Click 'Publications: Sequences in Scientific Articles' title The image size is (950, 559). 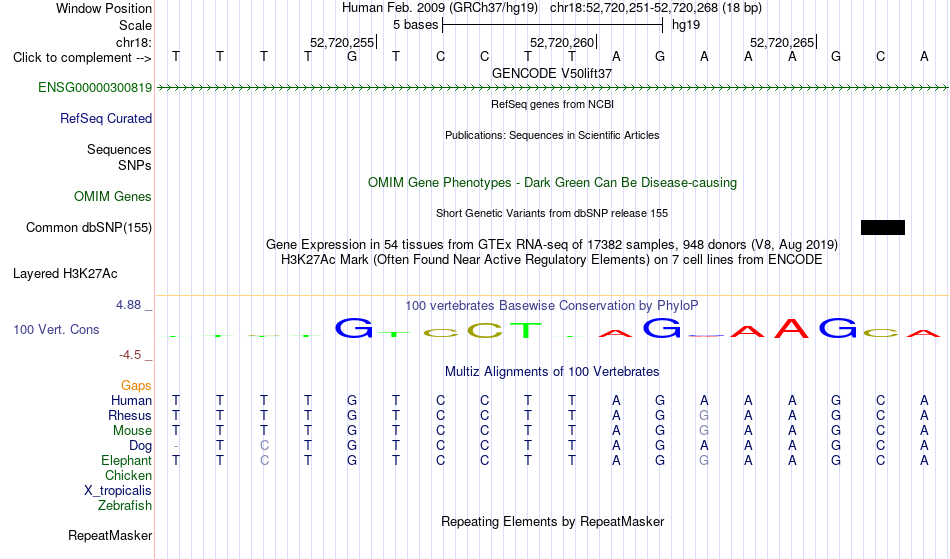click(x=552, y=135)
